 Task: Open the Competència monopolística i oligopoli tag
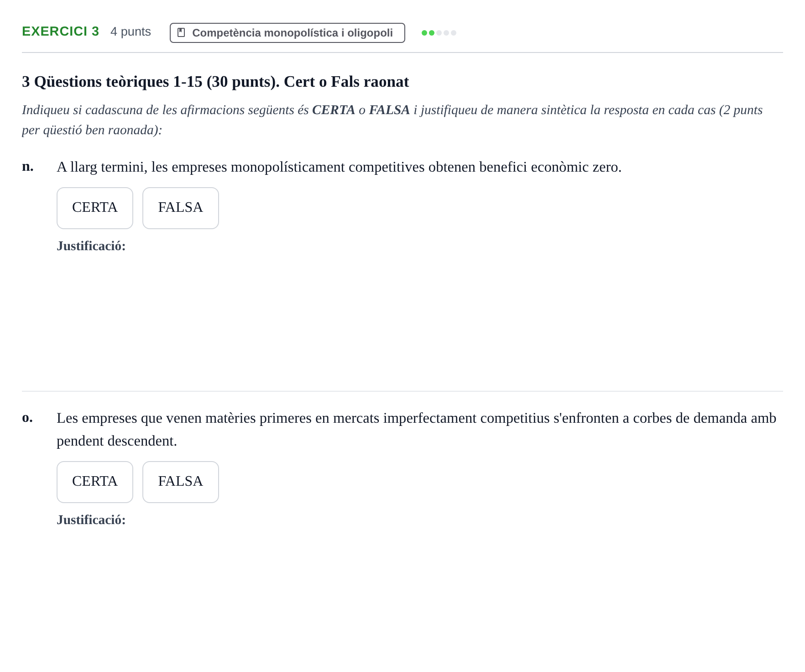pos(287,33)
